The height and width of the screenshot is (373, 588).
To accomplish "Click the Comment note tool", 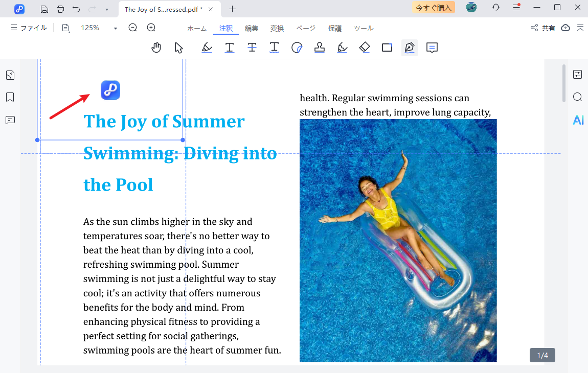I will click(x=432, y=48).
